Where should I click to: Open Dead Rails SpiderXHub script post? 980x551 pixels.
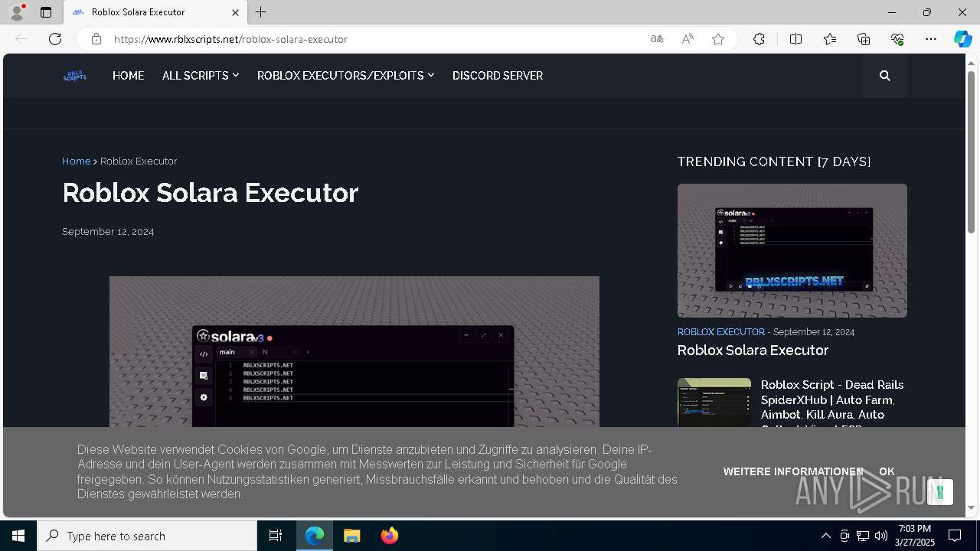click(x=832, y=406)
